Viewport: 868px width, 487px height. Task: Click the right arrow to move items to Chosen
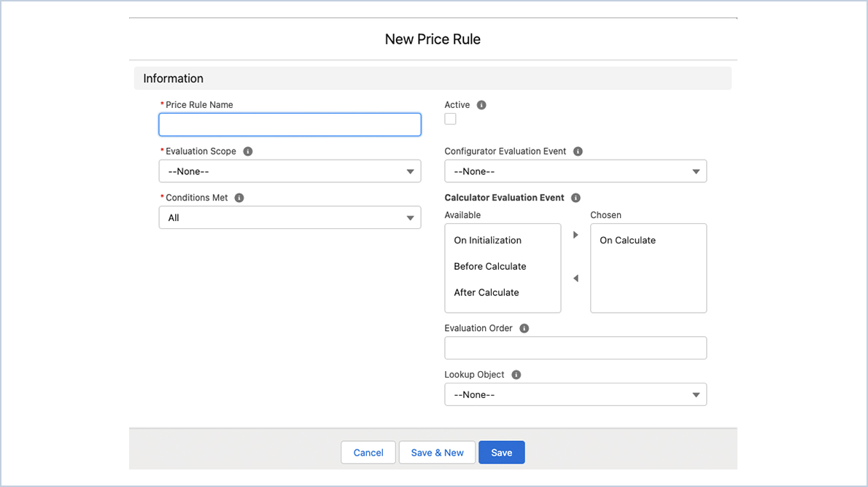576,234
